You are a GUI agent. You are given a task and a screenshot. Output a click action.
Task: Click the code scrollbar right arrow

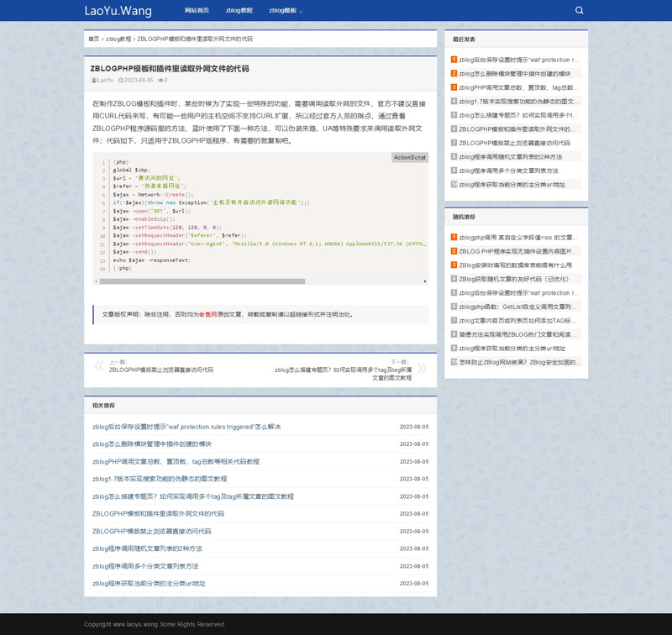coord(425,281)
